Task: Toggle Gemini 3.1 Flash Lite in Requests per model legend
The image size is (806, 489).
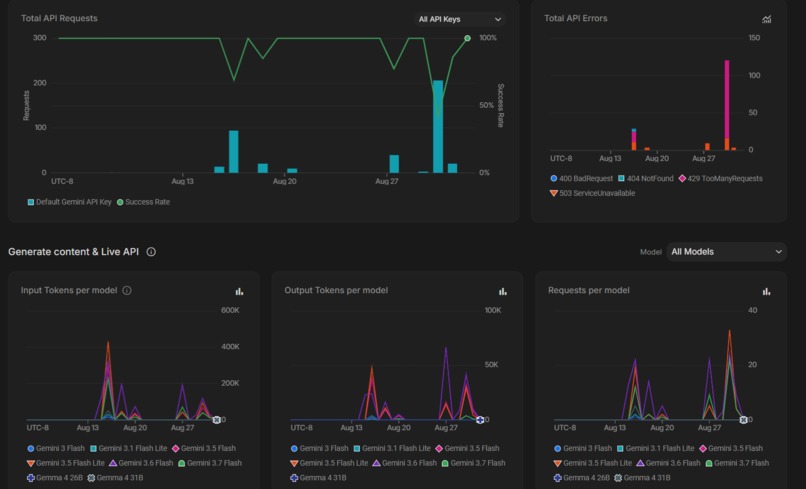Action: [655, 448]
